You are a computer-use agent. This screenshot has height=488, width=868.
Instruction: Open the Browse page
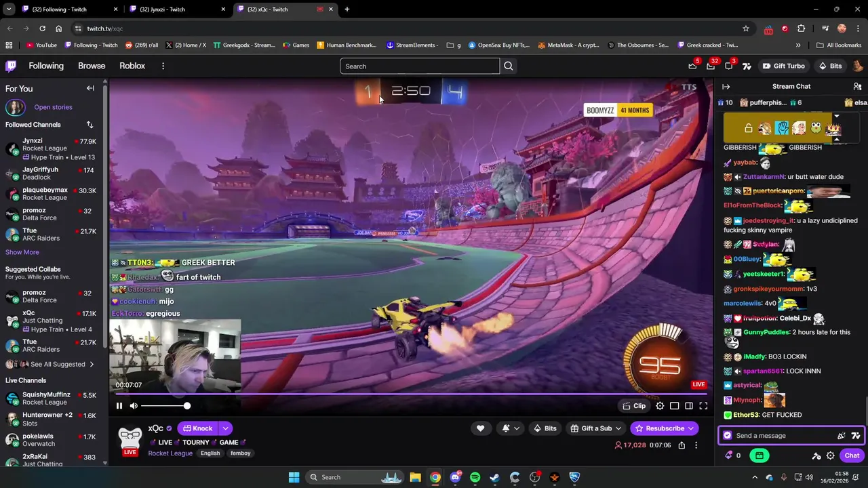click(x=92, y=66)
